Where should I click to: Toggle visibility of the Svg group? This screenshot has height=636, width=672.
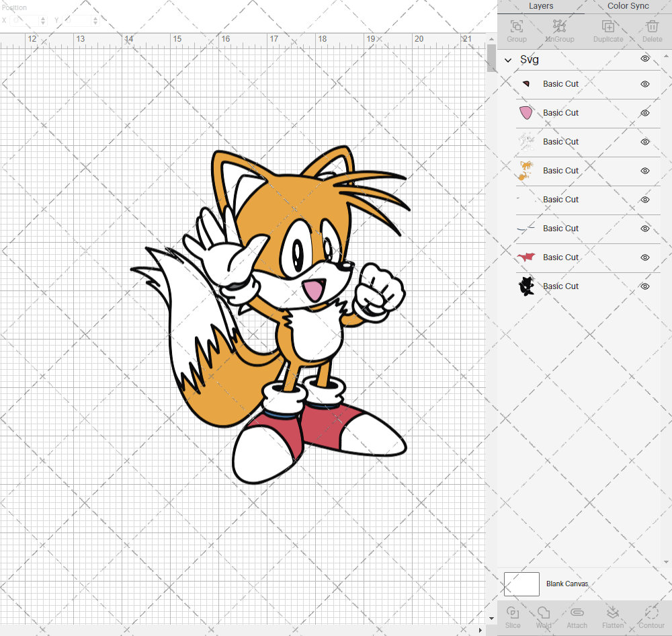pyautogui.click(x=644, y=58)
